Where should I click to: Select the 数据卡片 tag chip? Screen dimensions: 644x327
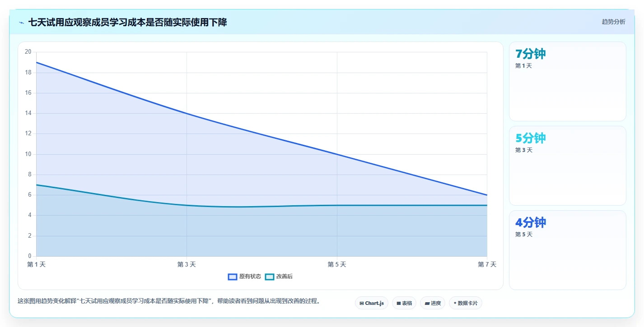[465, 303]
